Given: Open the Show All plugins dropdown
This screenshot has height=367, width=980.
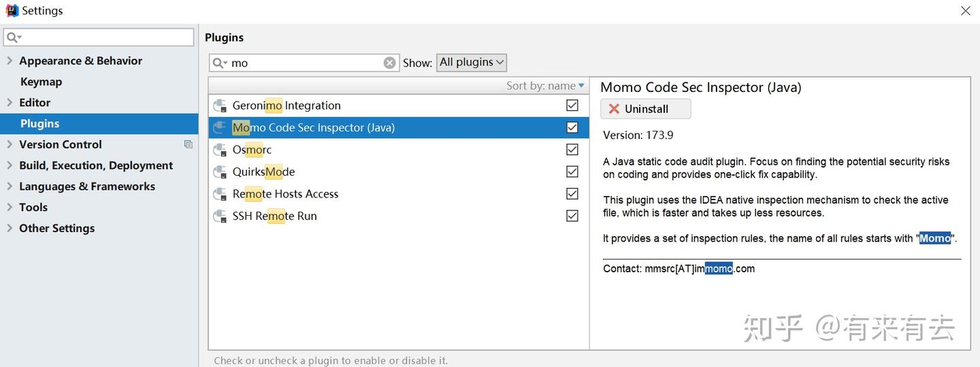Looking at the screenshot, I should (x=472, y=62).
